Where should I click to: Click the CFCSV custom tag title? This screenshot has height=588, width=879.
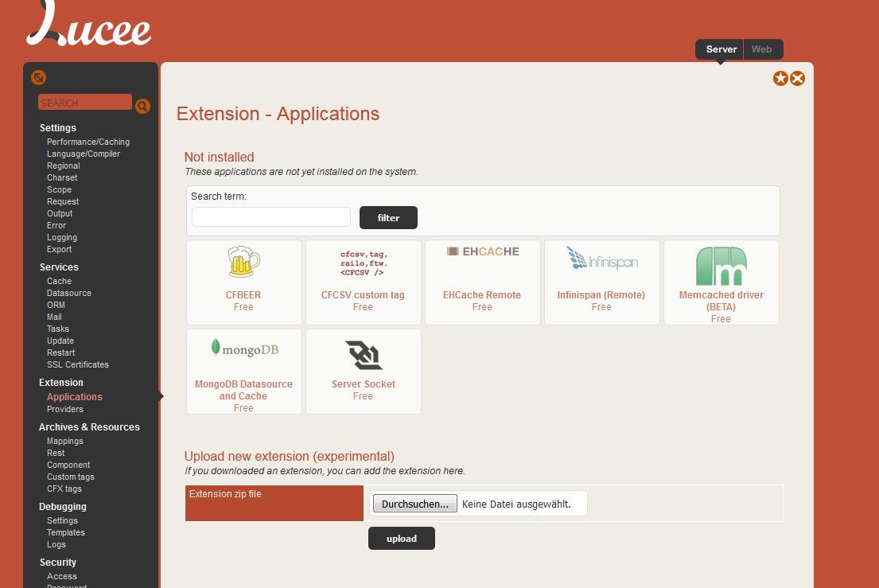pos(363,295)
